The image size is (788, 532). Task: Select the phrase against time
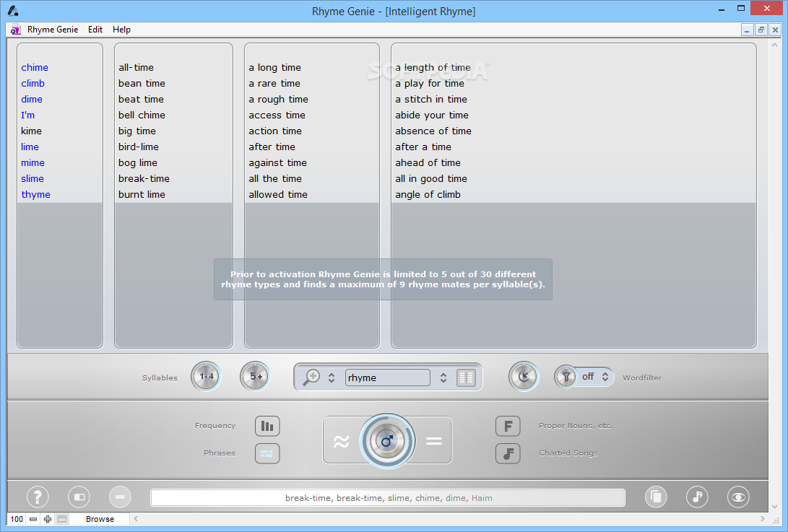click(277, 162)
